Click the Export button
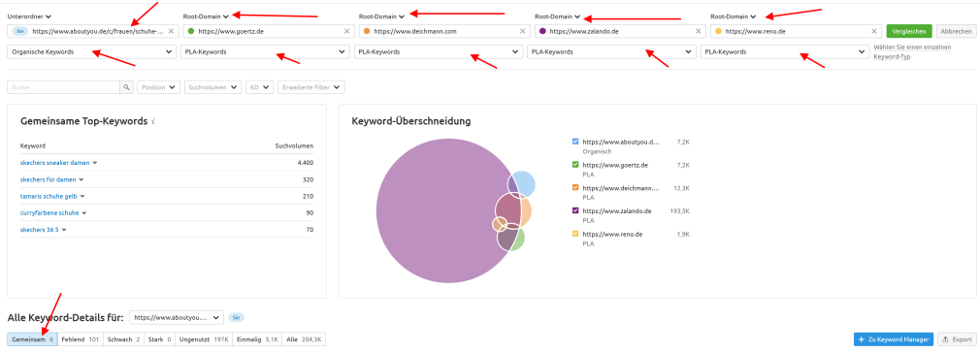The height and width of the screenshot is (352, 980). pos(957,339)
